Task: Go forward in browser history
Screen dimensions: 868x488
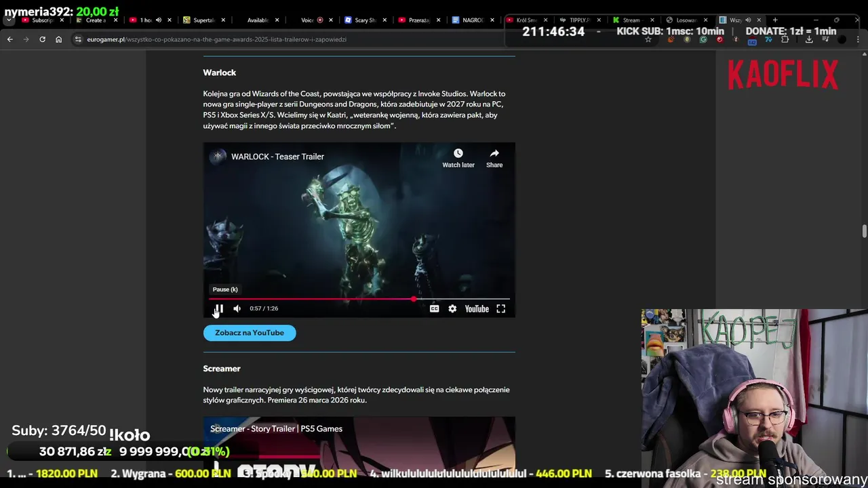Action: (26, 39)
